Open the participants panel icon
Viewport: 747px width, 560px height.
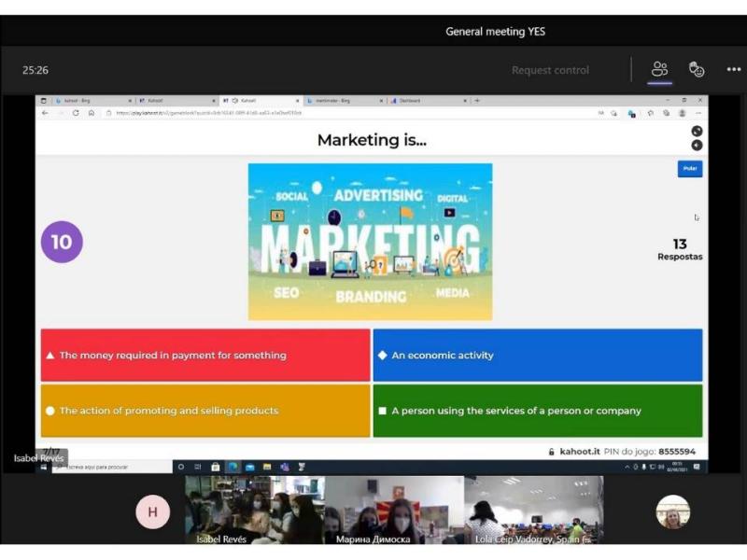(x=659, y=69)
